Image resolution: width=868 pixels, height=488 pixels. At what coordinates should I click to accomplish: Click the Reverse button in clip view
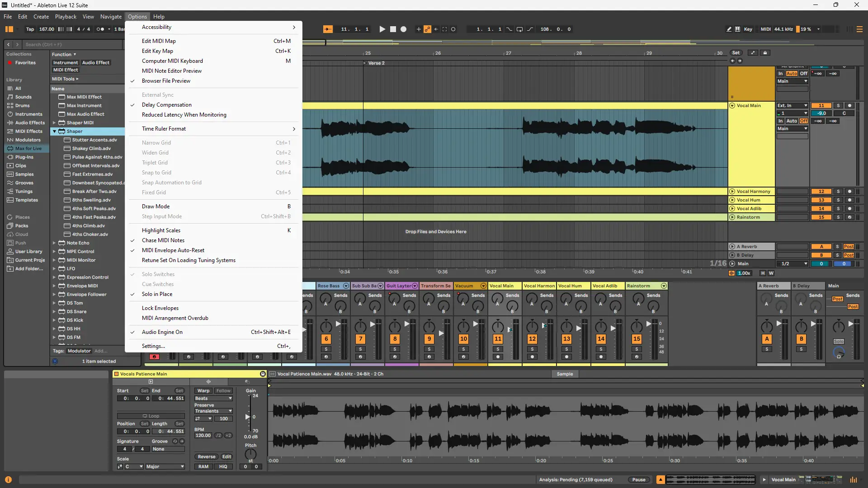pos(206,456)
